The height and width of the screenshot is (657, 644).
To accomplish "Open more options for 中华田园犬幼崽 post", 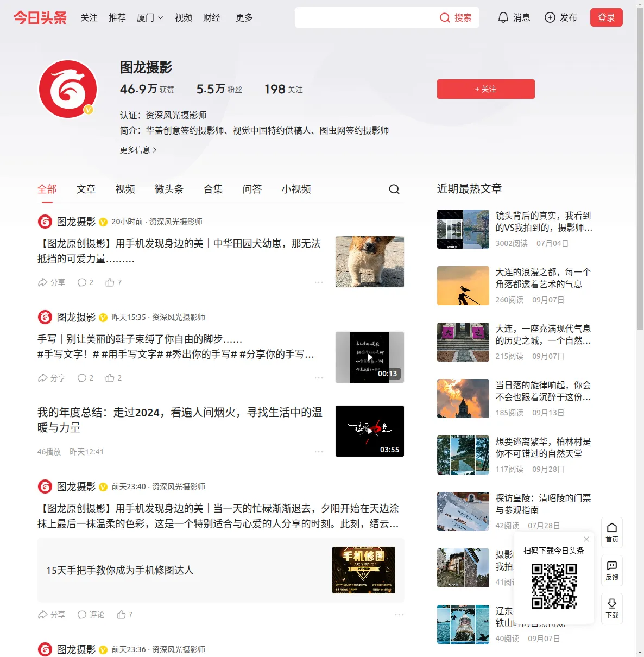I will (x=319, y=282).
